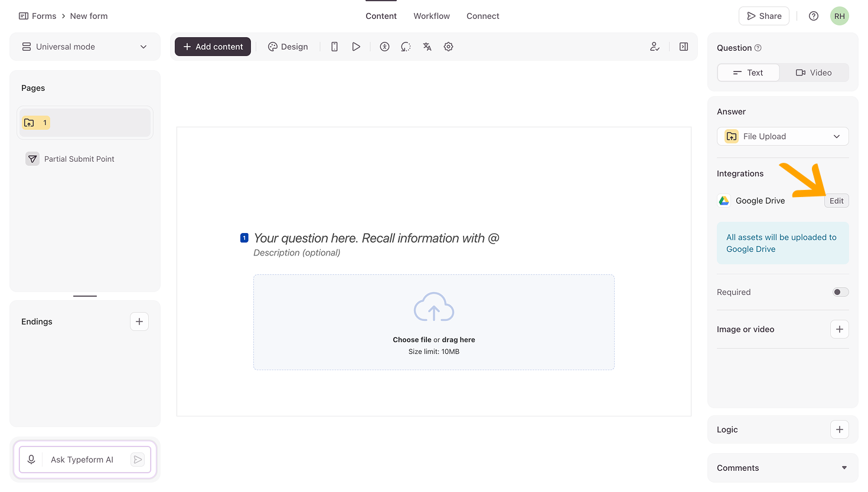868x492 pixels.
Task: Click the Partial Submit Point funnel icon
Action: click(32, 159)
